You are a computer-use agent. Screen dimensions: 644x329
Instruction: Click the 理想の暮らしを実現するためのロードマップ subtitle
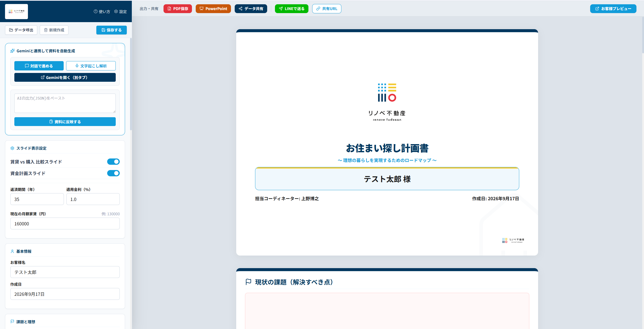point(387,160)
